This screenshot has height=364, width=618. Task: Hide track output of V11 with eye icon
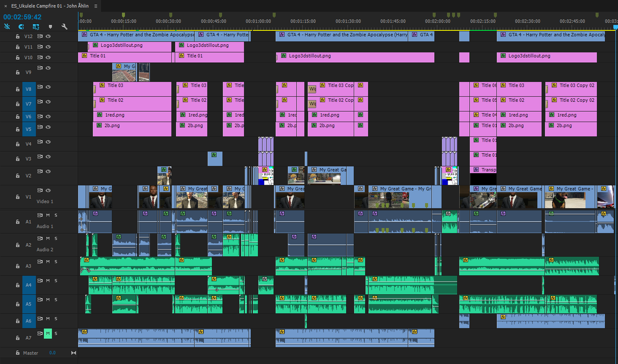coord(48,47)
